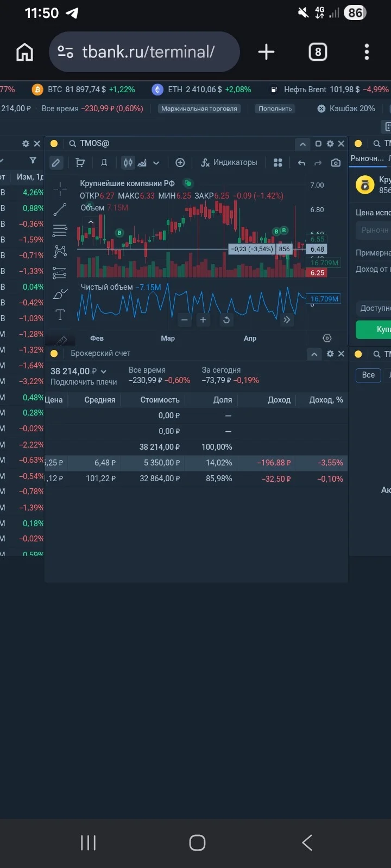Open a new browser tab with plus
Screen dimensions: 391x868
266,52
